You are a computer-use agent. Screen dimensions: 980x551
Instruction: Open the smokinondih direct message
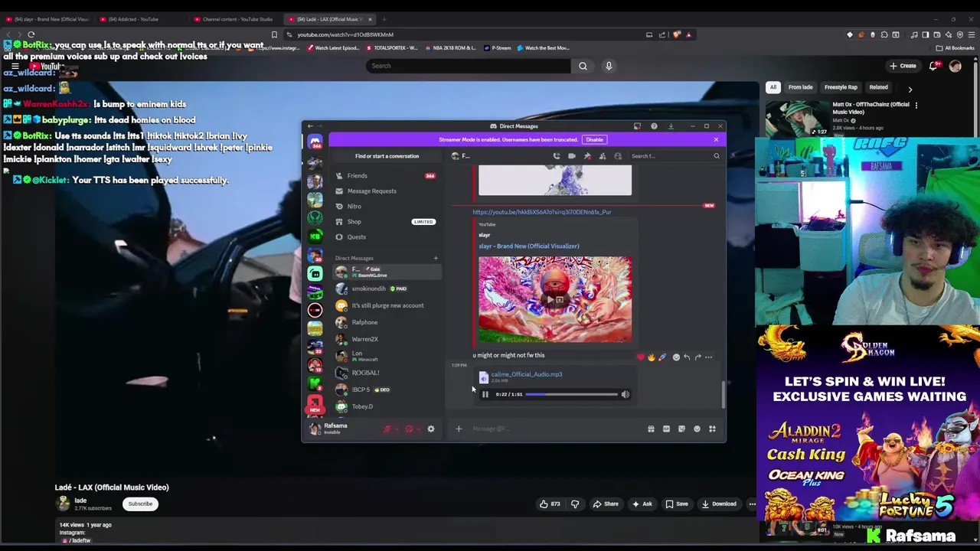click(x=387, y=289)
